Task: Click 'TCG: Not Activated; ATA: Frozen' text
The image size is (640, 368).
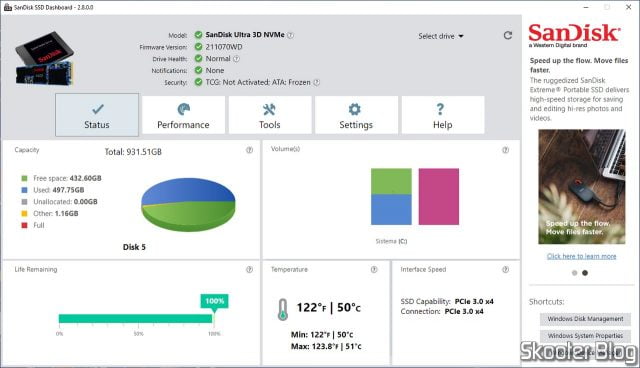Action: pyautogui.click(x=258, y=82)
